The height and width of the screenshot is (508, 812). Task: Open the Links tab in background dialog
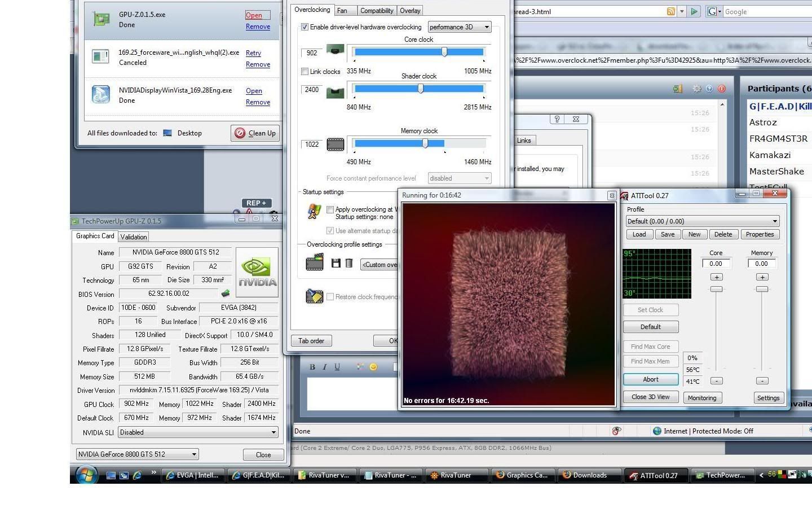tap(524, 141)
